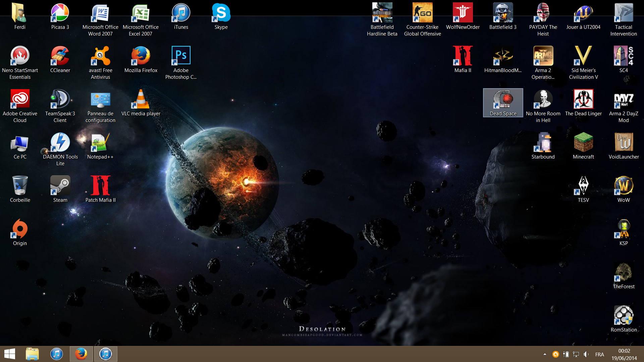The height and width of the screenshot is (362, 644).
Task: Select the VLC media player shortcut
Action: [x=141, y=103]
